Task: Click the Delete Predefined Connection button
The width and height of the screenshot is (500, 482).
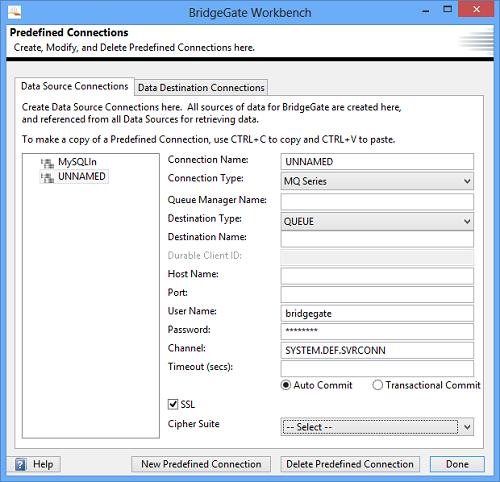Action: click(x=350, y=464)
